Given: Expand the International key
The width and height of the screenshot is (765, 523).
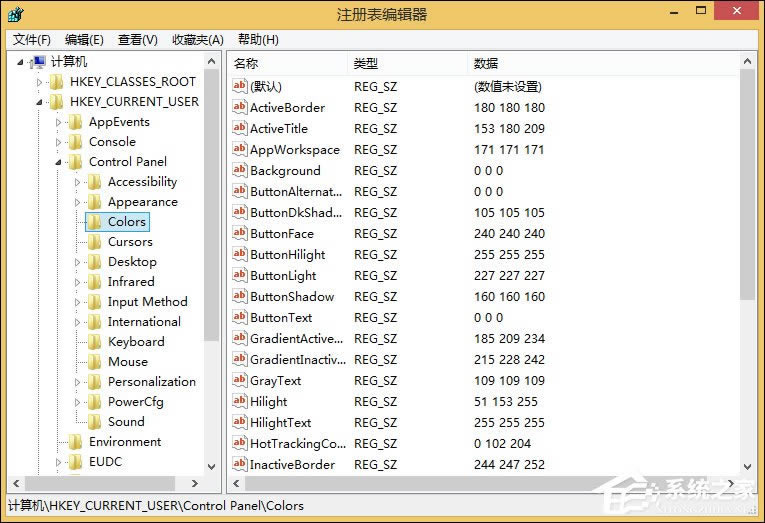Looking at the screenshot, I should coord(78,322).
